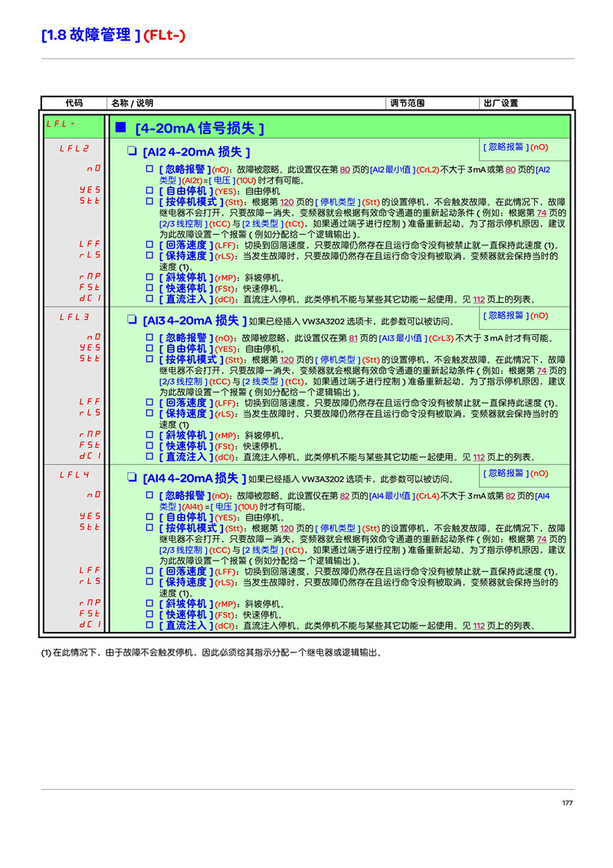The width and height of the screenshot is (613, 868).
Task: Click the [电压](10U) reference in AI2 section
Action: click(232, 181)
